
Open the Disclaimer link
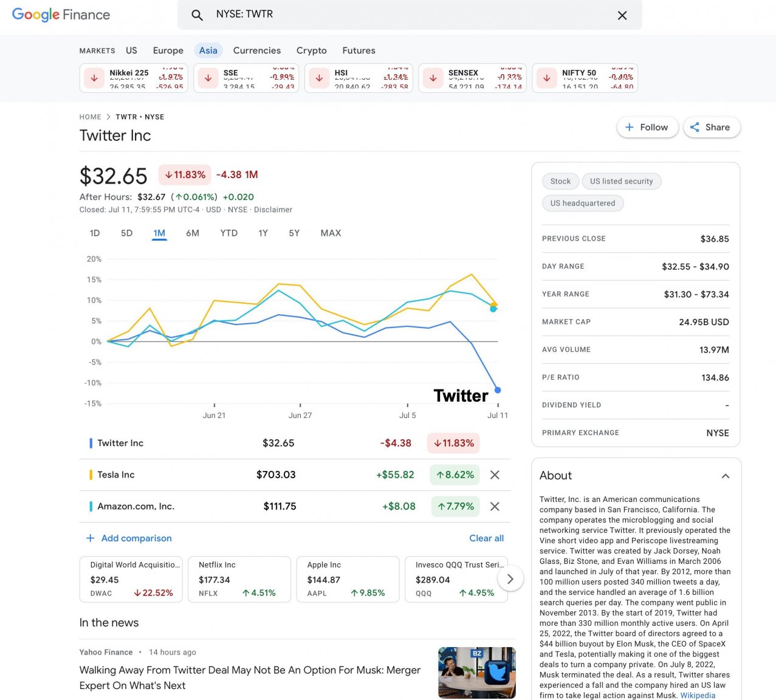tap(273, 210)
